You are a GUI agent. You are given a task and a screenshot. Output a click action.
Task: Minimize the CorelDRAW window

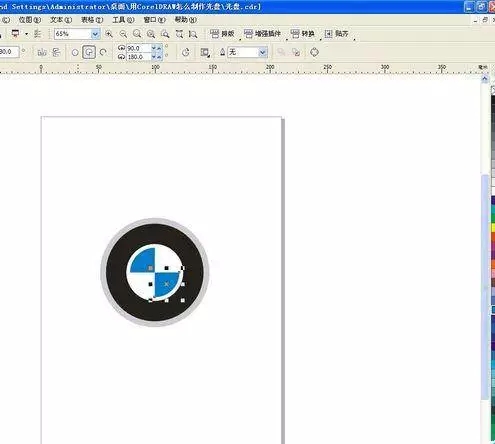(x=469, y=7)
